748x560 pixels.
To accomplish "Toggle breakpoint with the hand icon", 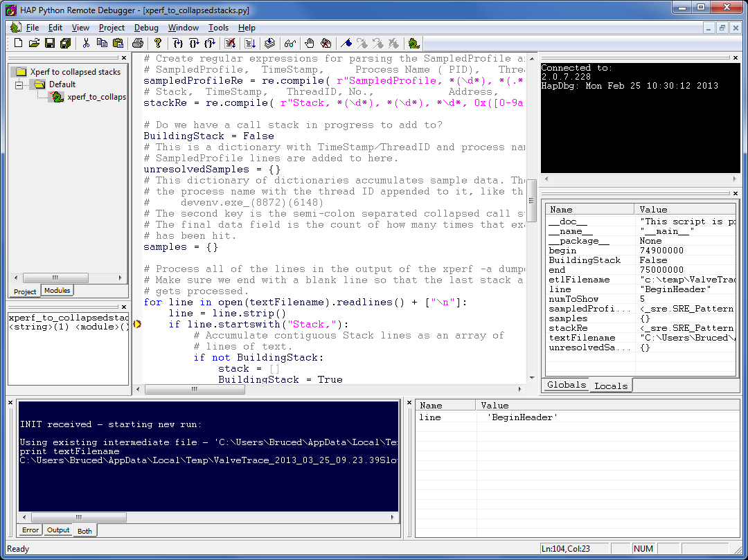I will click(x=310, y=44).
